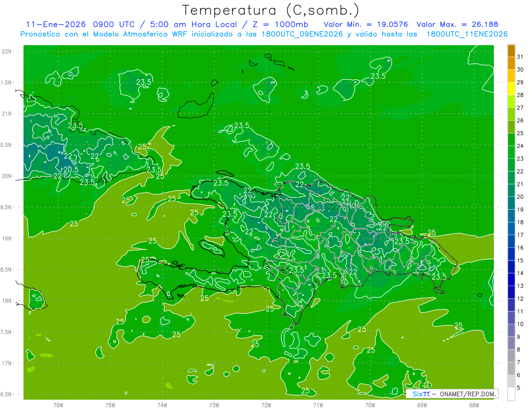This screenshot has width=532, height=411.
Task: Click the longitude label "73W"
Action: 214,405
